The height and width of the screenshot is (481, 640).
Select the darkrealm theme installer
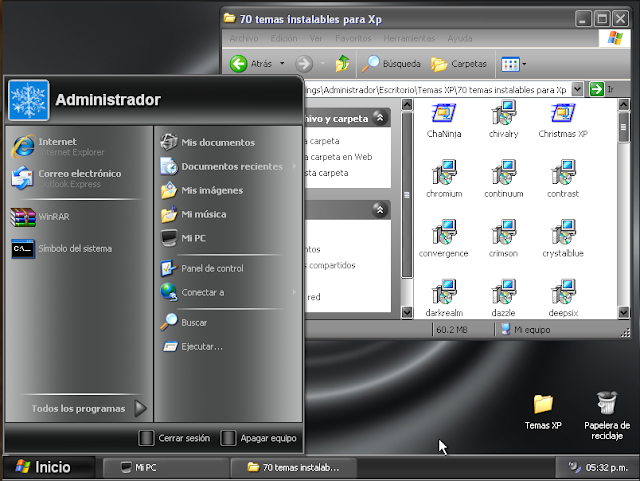click(443, 298)
